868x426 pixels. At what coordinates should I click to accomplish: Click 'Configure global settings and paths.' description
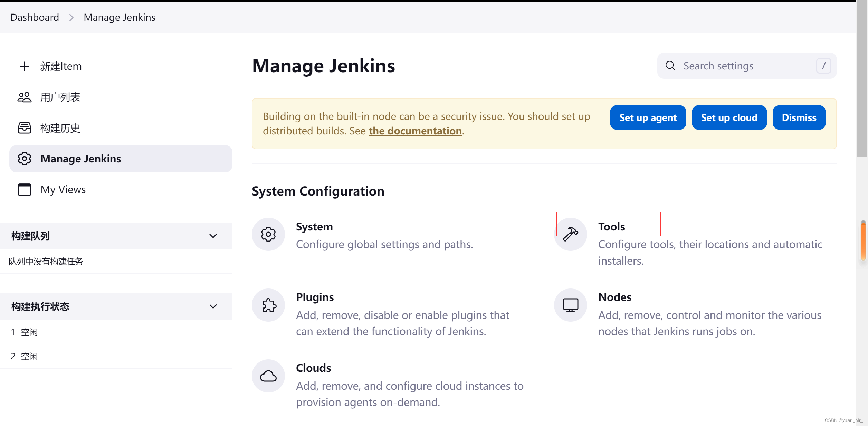pos(384,244)
